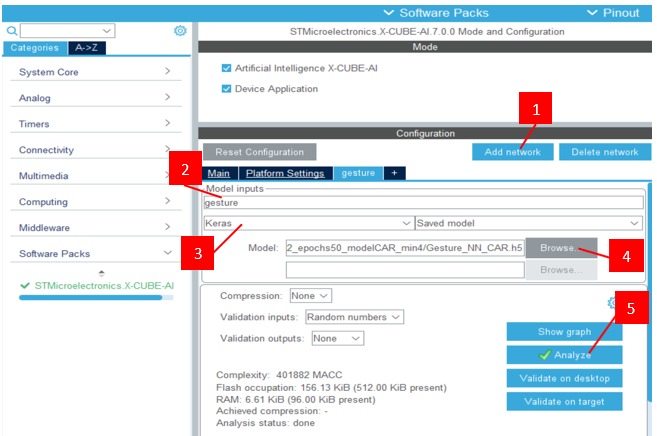Open the search field dropdown

[107, 31]
